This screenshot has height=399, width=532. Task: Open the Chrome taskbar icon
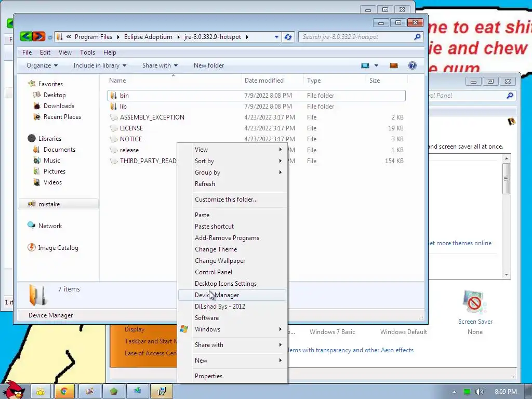pyautogui.click(x=64, y=392)
